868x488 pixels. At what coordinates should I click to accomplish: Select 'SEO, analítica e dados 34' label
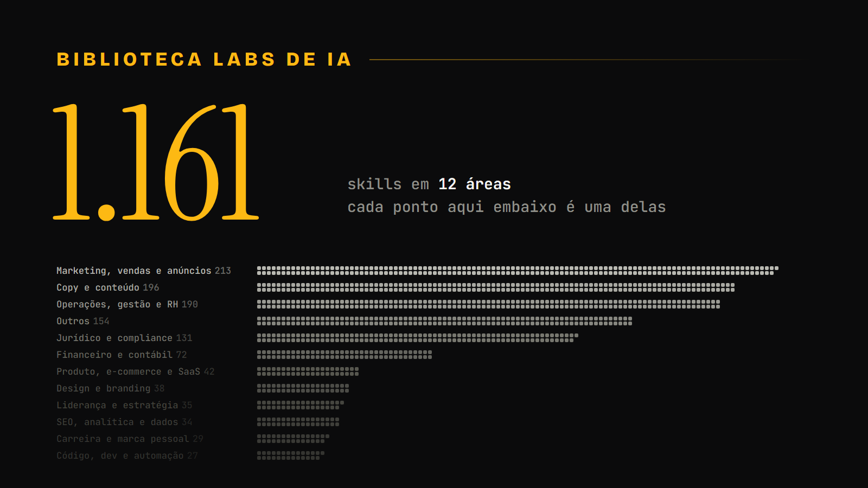coord(124,422)
